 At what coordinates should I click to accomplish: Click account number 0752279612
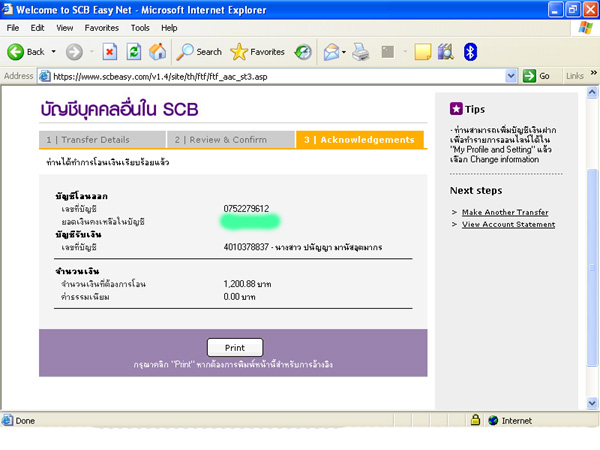(246, 209)
